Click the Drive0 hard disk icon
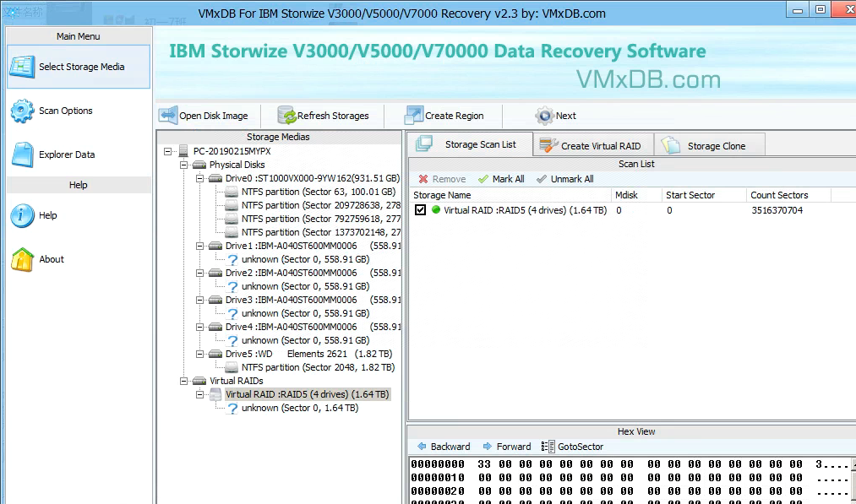 [x=215, y=178]
